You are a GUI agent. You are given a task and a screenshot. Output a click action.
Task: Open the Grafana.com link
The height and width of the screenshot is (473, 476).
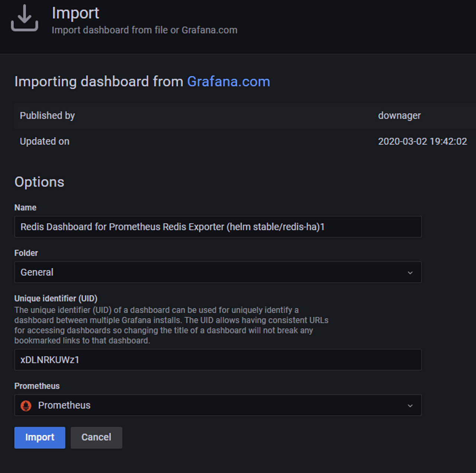pyautogui.click(x=228, y=81)
